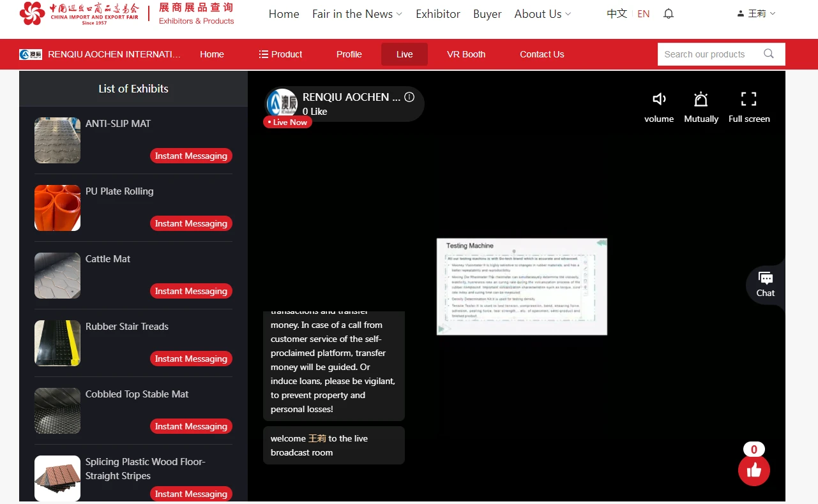
Task: Click the broadcaster avatar in live player
Action: point(282,103)
